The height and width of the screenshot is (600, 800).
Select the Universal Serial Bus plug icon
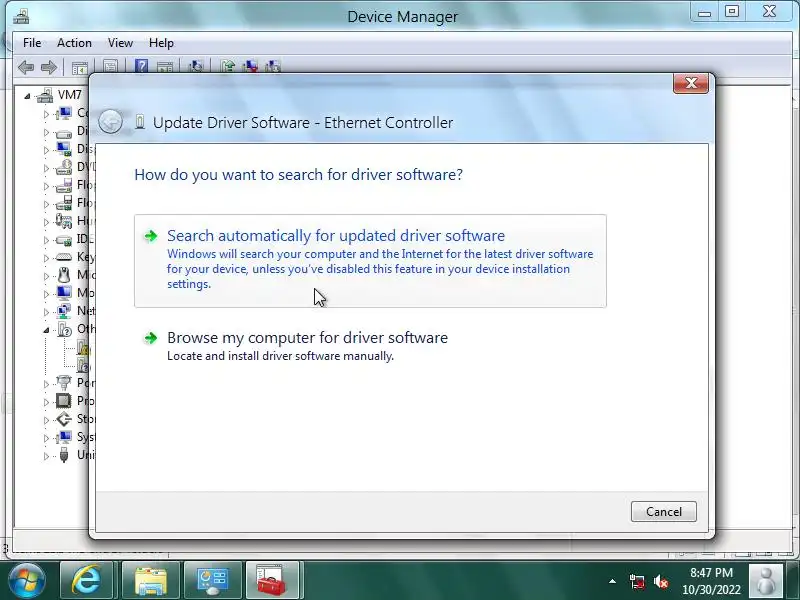click(x=64, y=455)
